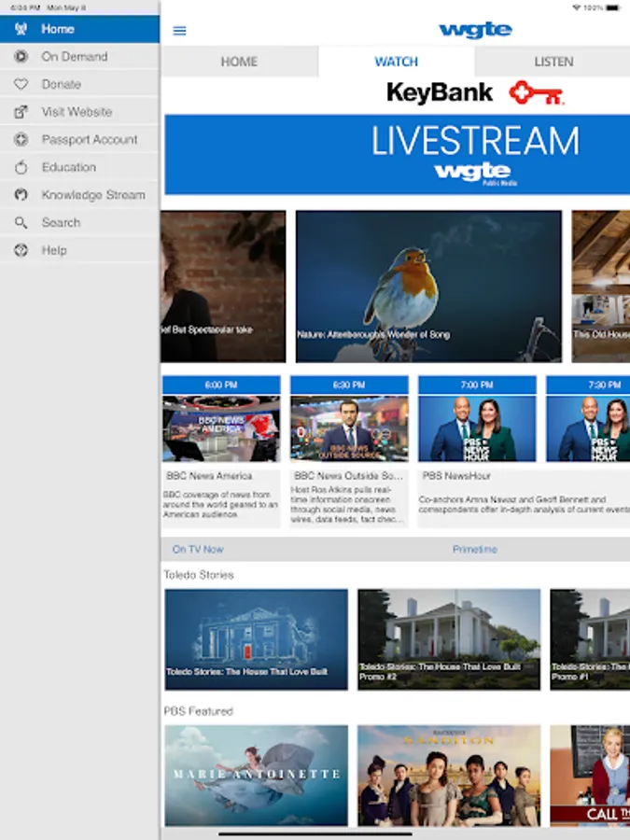The image size is (630, 840).
Task: Click the Visit Website external link icon
Action: tap(21, 112)
